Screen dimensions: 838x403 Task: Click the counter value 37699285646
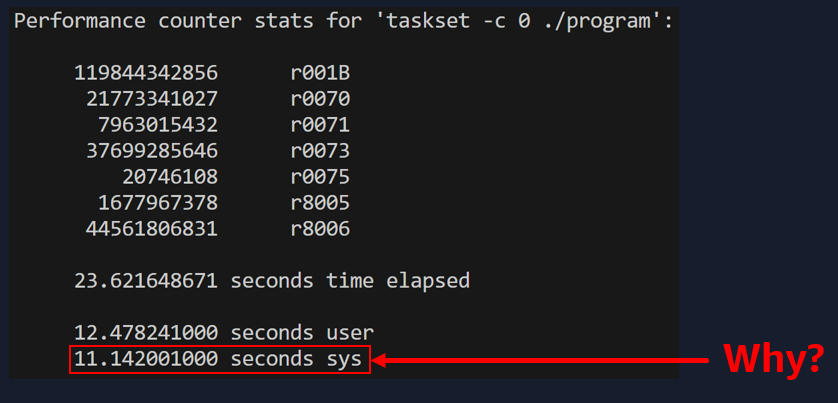(152, 151)
